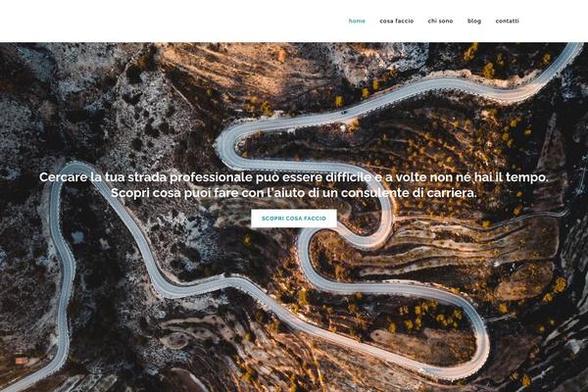The height and width of the screenshot is (392, 588).
Task: Click the dark car on the winding road
Action: tap(344, 112)
